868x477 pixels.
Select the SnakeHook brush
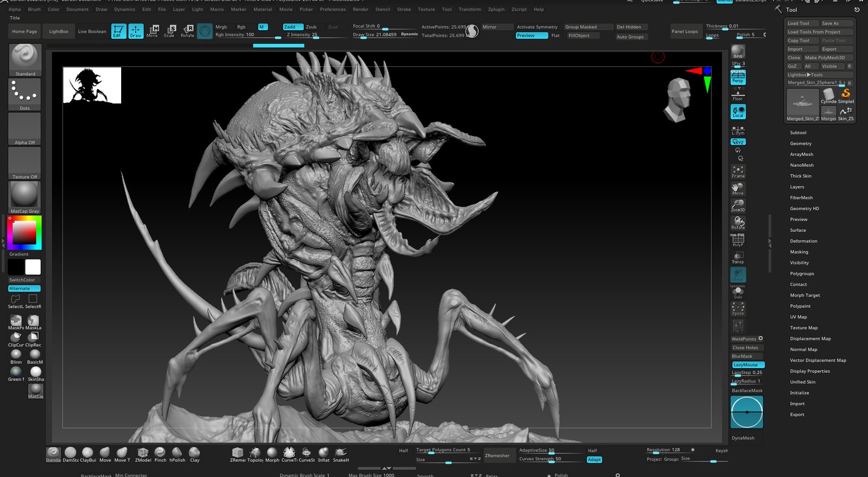tap(341, 454)
